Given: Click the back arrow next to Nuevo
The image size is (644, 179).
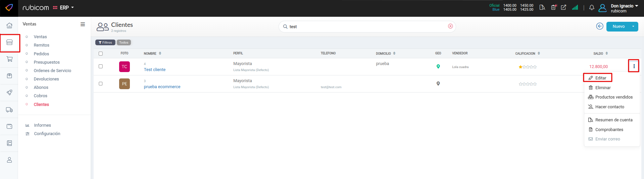Looking at the screenshot, I should (x=600, y=26).
